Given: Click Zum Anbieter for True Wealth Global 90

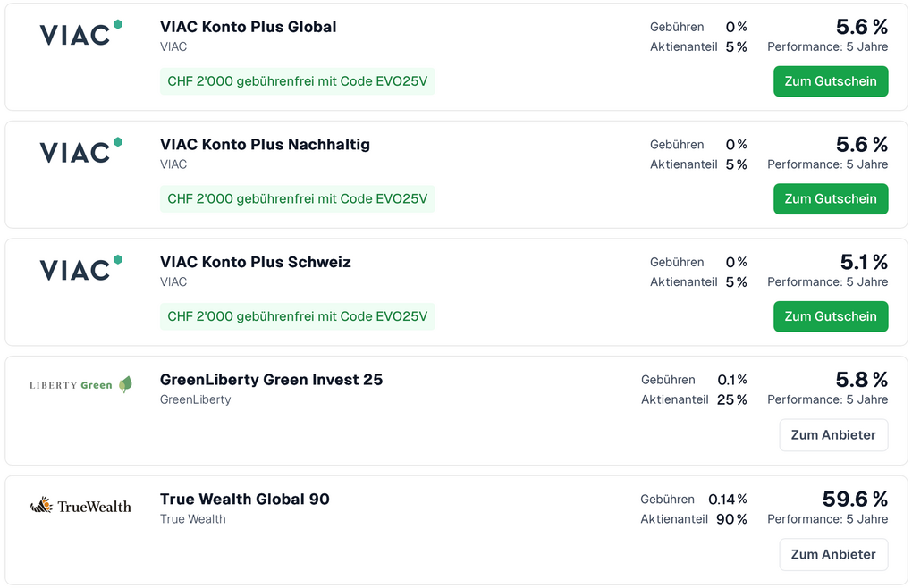Looking at the screenshot, I should [833, 554].
